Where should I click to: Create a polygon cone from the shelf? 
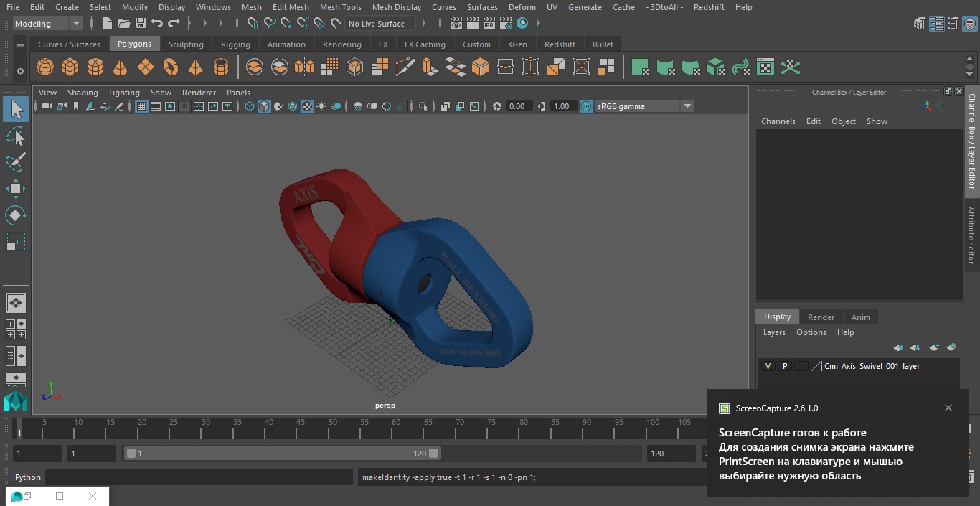(121, 67)
